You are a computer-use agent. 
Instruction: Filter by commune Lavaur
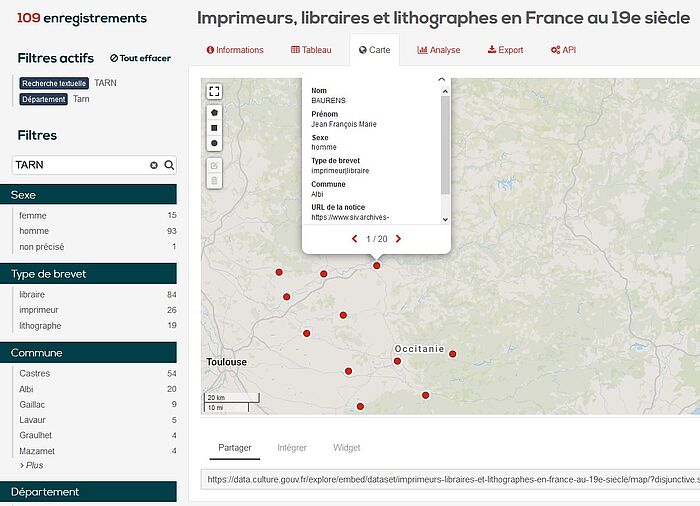click(x=97, y=420)
